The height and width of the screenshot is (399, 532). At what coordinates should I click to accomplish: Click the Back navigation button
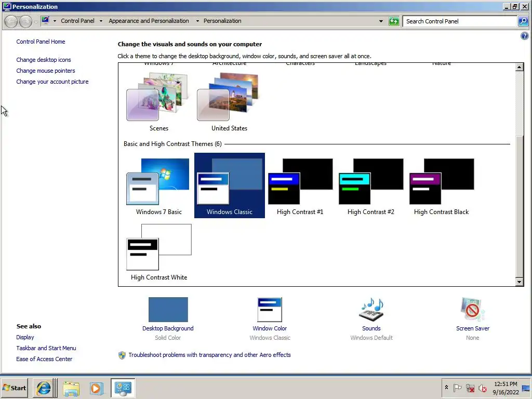pos(11,21)
